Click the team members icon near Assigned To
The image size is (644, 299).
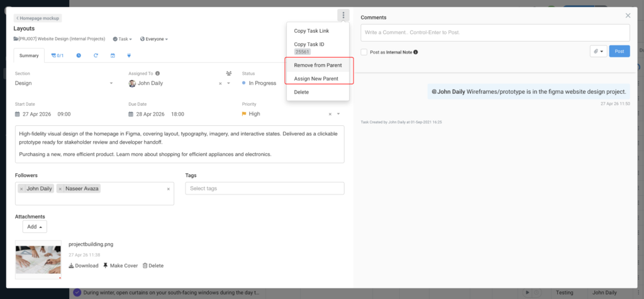229,74
